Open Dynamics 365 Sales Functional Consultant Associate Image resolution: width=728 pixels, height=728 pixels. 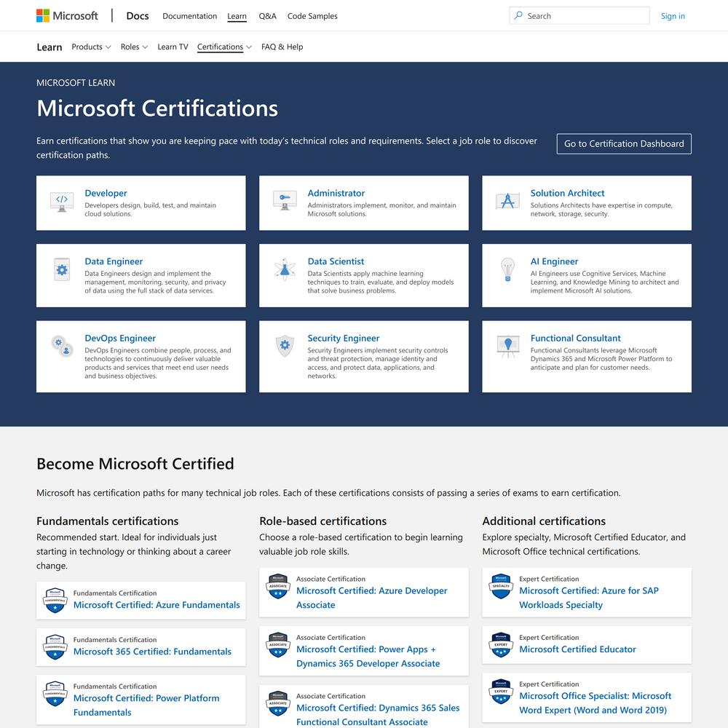(x=378, y=715)
